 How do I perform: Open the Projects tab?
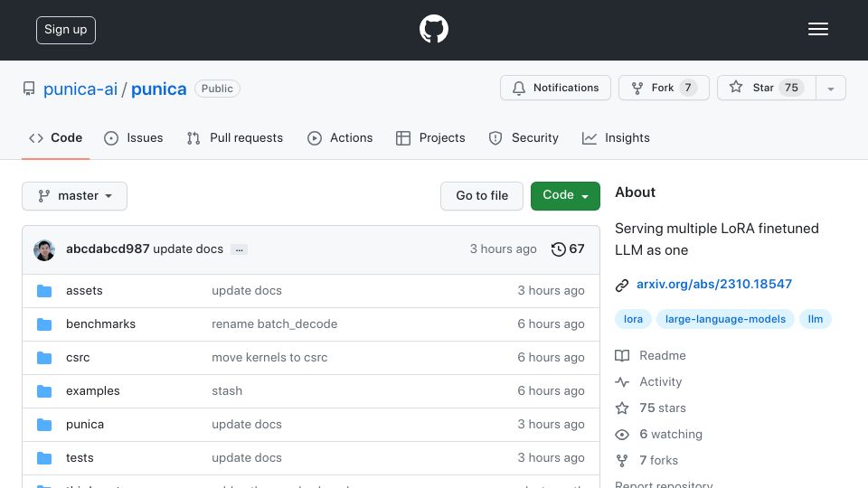pos(430,137)
